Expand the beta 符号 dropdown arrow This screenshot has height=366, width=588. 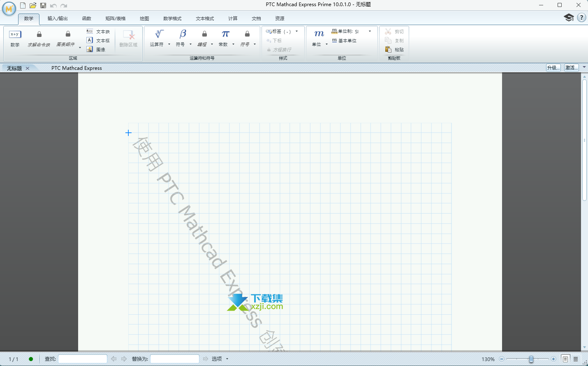click(190, 44)
